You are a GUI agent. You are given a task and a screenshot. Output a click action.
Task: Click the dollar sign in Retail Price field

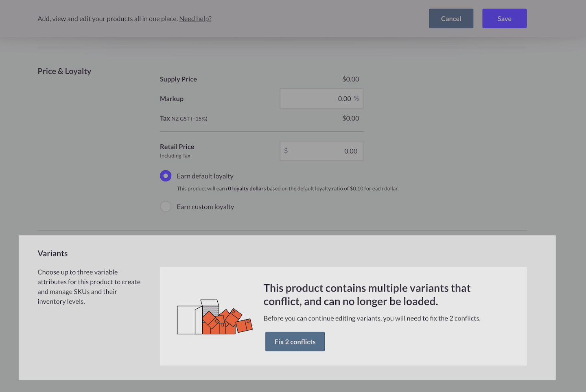coord(286,151)
